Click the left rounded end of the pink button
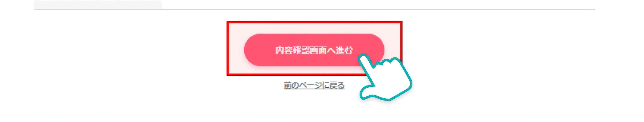The width and height of the screenshot is (644, 122). [x=253, y=50]
